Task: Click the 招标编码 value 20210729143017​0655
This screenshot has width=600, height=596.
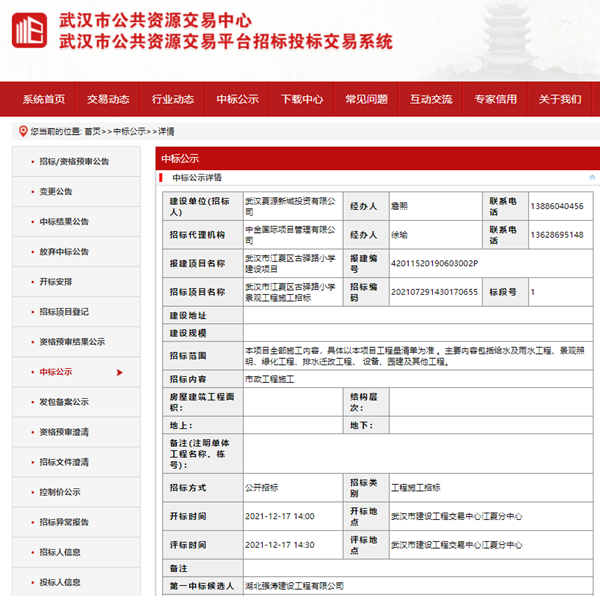Action: (x=434, y=292)
